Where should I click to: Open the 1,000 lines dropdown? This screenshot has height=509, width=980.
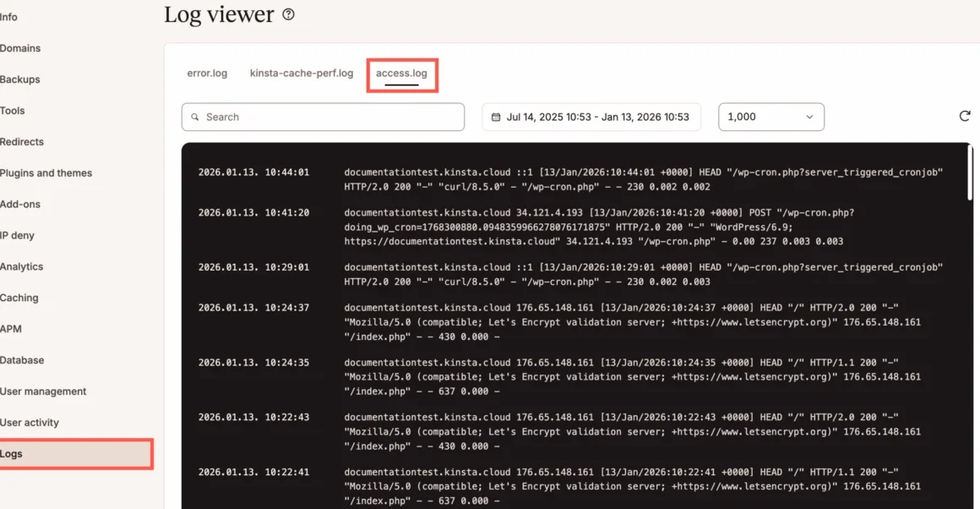pos(771,117)
